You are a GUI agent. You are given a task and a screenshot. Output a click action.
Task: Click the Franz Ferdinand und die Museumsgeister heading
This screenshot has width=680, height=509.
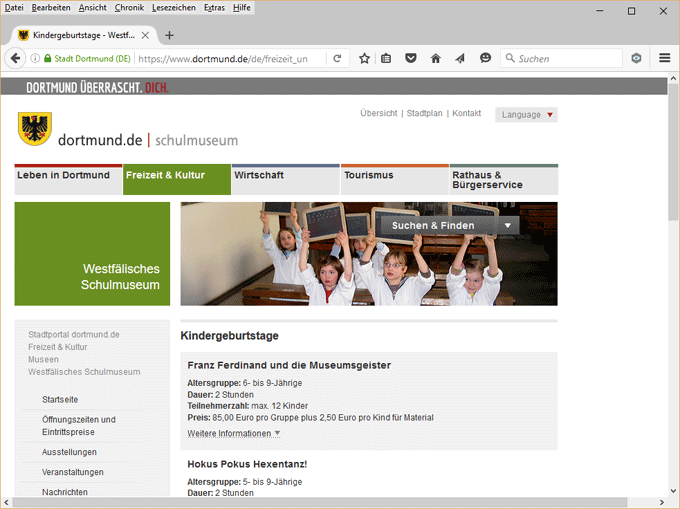coord(289,365)
